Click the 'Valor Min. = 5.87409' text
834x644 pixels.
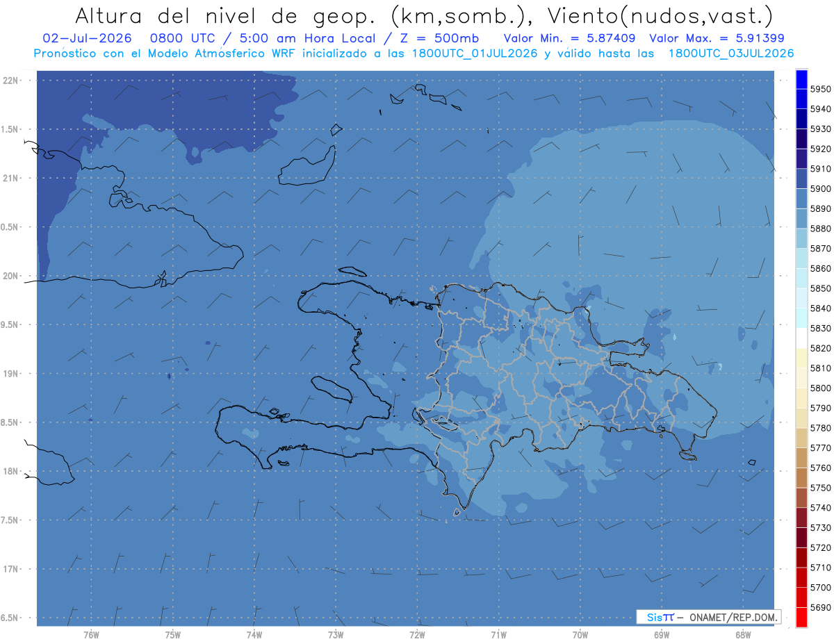(x=570, y=38)
